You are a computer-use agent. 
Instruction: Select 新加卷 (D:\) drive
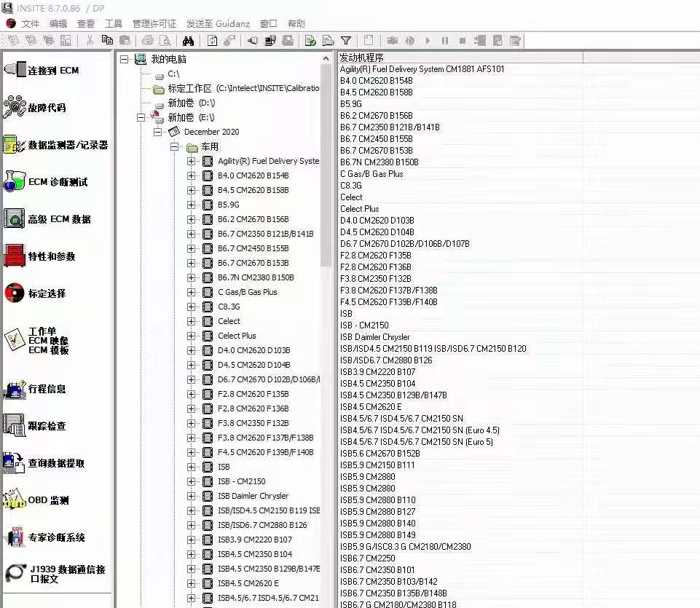pyautogui.click(x=191, y=103)
